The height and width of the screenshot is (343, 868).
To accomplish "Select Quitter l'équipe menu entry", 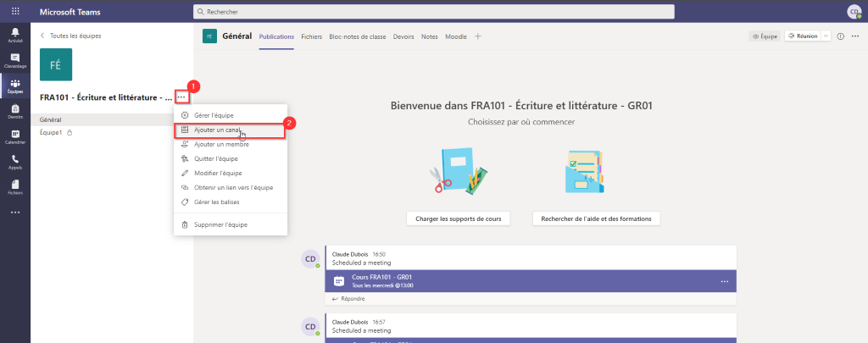I will coord(231,158).
